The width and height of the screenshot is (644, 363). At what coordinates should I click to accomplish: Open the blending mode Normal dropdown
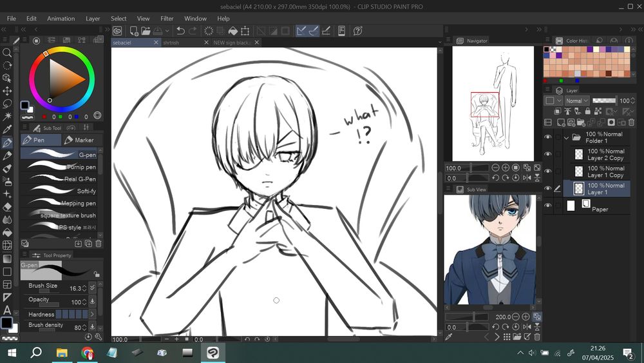pyautogui.click(x=576, y=101)
